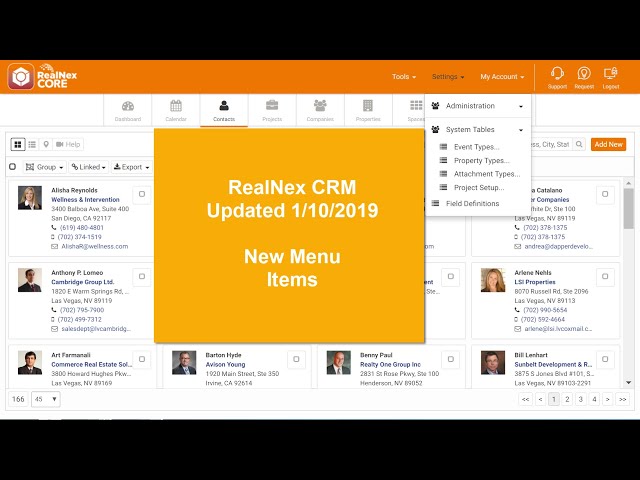Open the Help video button
Viewport: 640px width, 480px height.
[x=68, y=144]
